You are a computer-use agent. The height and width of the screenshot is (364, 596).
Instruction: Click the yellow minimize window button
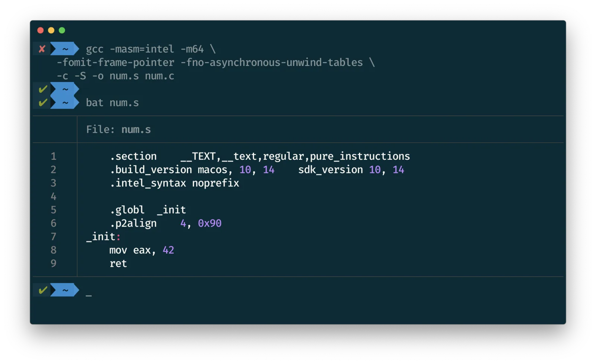[x=51, y=30]
